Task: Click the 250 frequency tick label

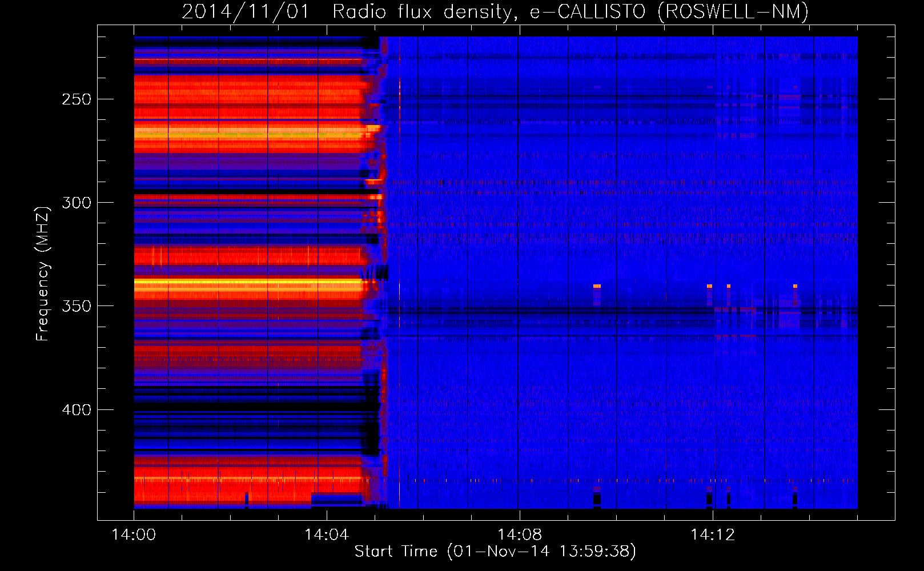Action: 77,99
